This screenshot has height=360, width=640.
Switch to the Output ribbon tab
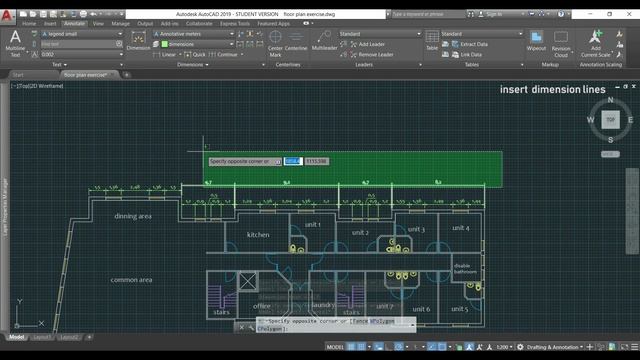145,24
